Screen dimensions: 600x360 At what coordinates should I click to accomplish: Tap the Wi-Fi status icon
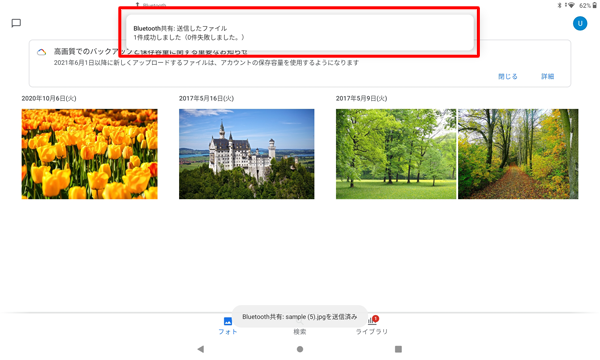571,5
